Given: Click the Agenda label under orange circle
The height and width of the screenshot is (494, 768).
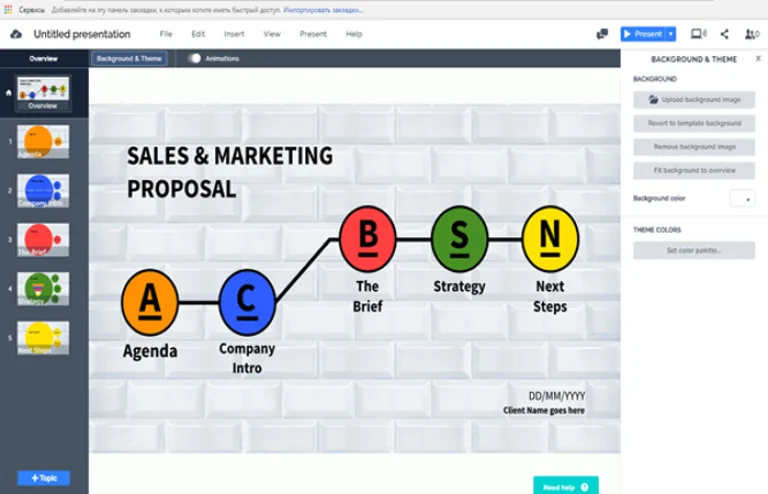Looking at the screenshot, I should pos(150,351).
